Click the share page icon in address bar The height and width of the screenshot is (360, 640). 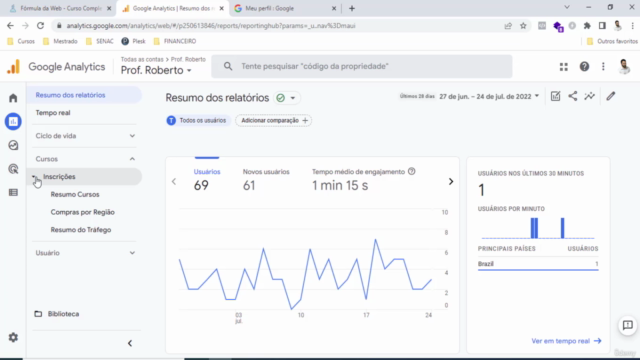(508, 26)
